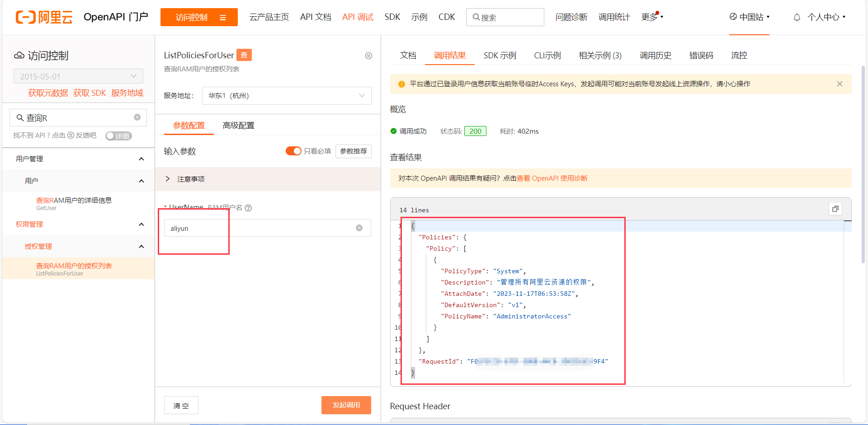
Task: Switch to the 高级配置 tab
Action: click(x=238, y=126)
